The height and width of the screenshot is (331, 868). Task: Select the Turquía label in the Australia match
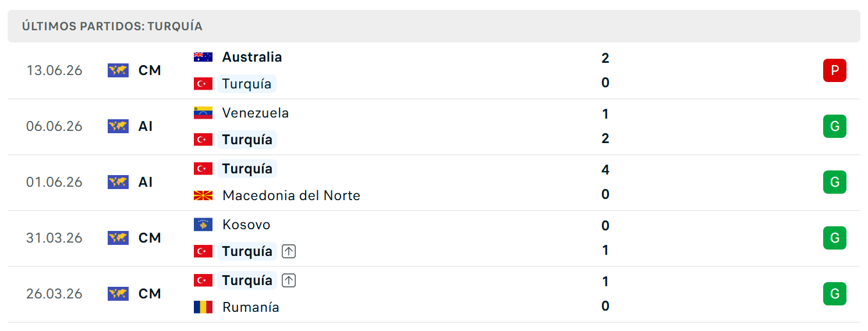tap(247, 84)
